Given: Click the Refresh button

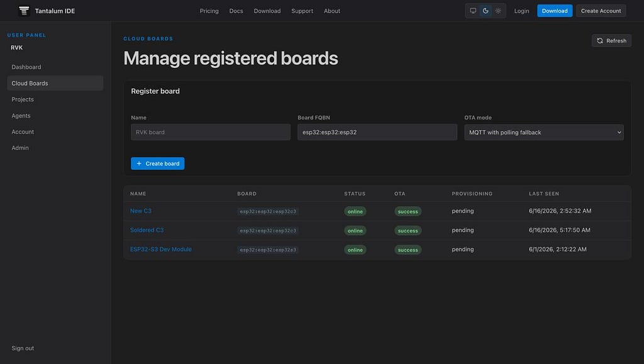Looking at the screenshot, I should point(611,41).
